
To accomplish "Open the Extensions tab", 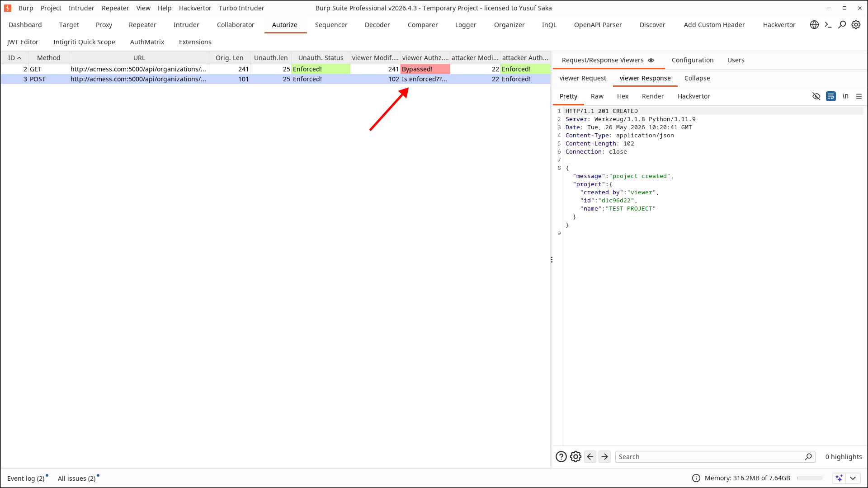I will click(x=195, y=42).
